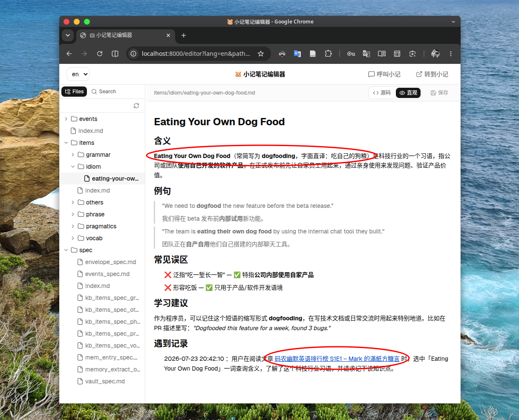Refresh the file tree with reload icon
This screenshot has width=519, height=420.
click(x=136, y=106)
